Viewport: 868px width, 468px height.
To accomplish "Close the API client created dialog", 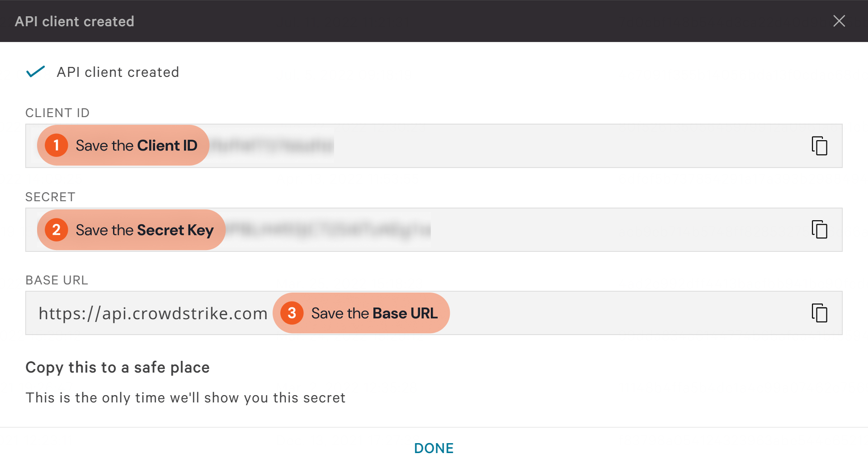I will 839,21.
